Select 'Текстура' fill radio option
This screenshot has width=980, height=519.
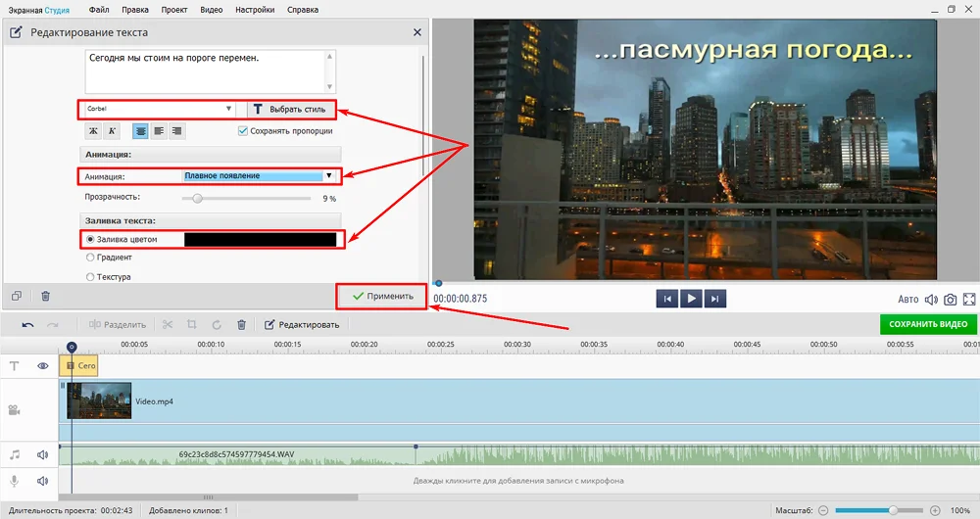[x=90, y=277]
